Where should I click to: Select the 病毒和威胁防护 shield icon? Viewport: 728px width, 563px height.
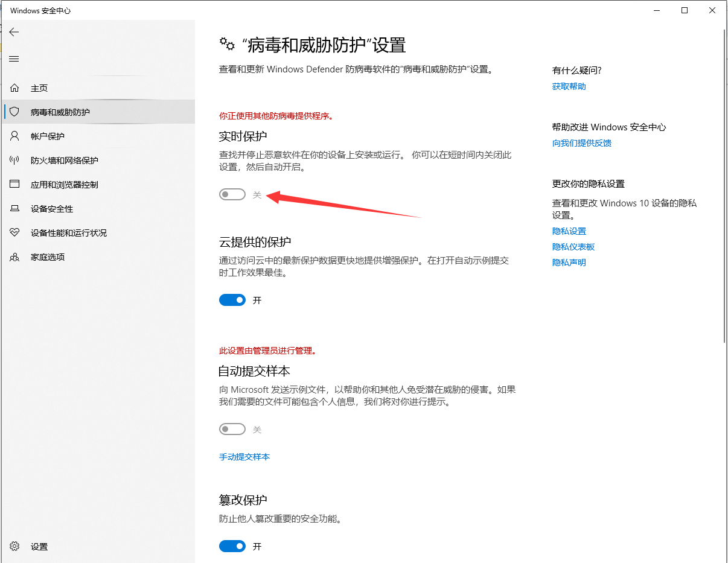coord(14,112)
